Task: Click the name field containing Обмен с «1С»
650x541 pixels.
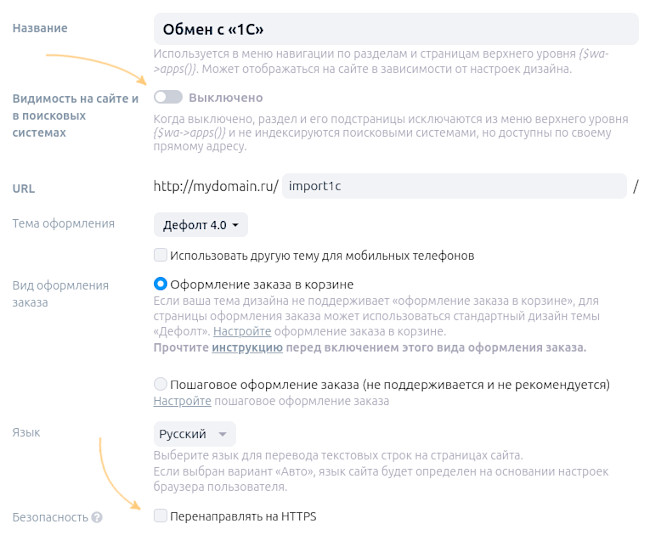Action: (395, 28)
